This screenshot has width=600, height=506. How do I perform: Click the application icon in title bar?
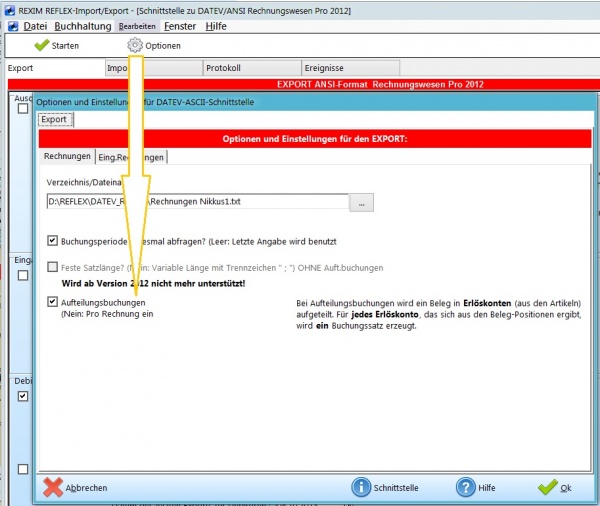click(x=10, y=11)
